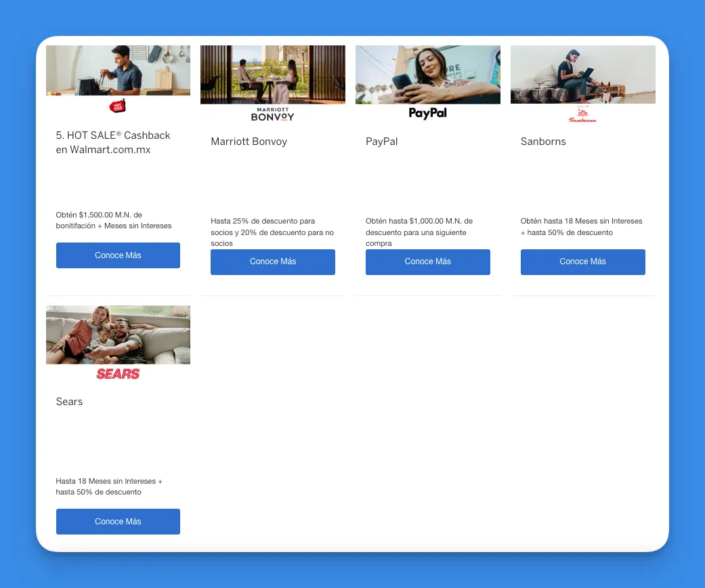Open the Marriott couple dining photo
The height and width of the screenshot is (588, 705).
[x=273, y=75]
